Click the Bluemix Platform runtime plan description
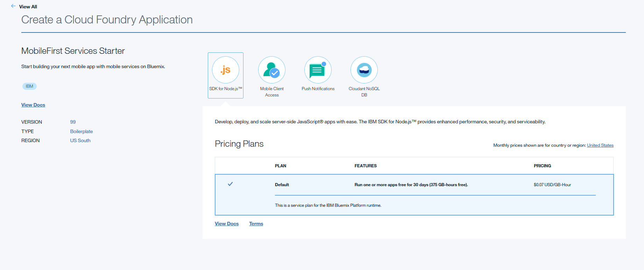The image size is (644, 270). pyautogui.click(x=328, y=205)
